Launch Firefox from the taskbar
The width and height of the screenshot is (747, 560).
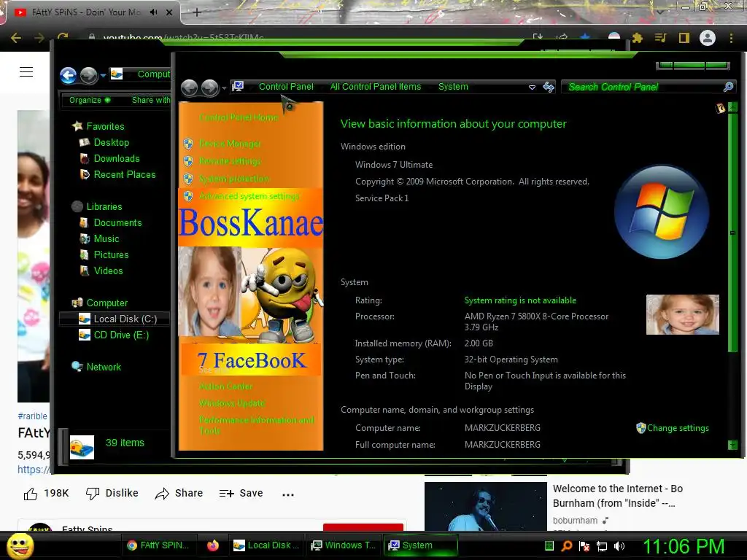(x=213, y=545)
